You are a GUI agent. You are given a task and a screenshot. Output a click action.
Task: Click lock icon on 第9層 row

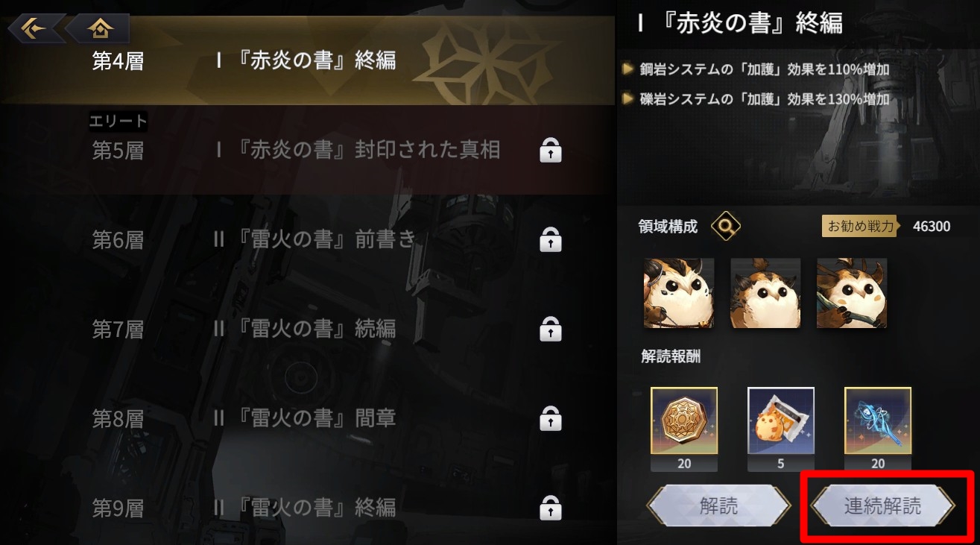tap(550, 508)
